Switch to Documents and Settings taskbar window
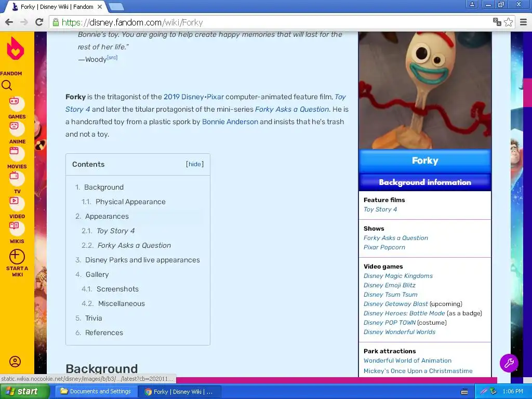 96,392
